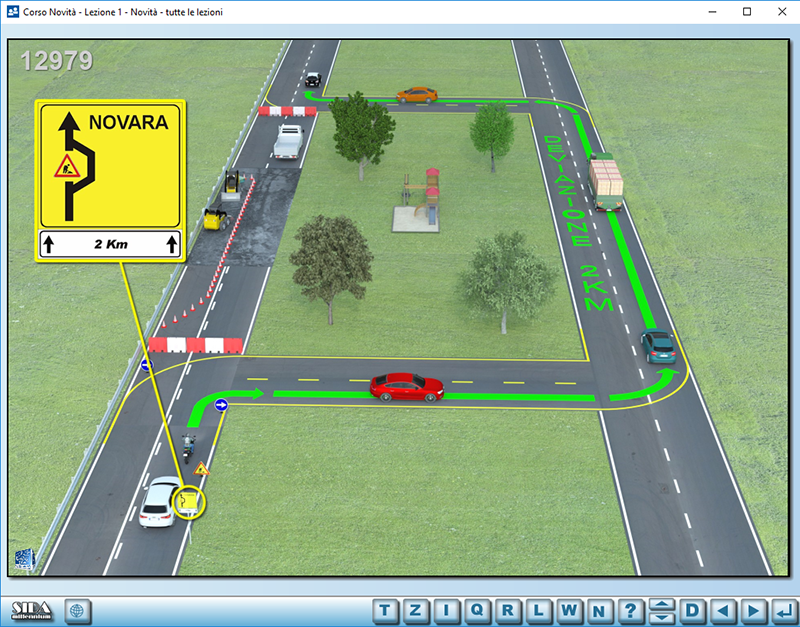
Task: Open help with the question mark button
Action: pos(630,610)
